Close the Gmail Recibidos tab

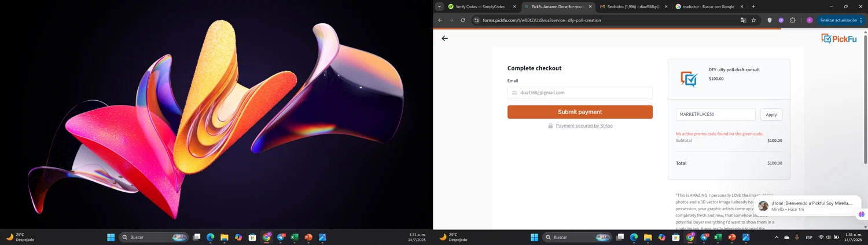665,7
